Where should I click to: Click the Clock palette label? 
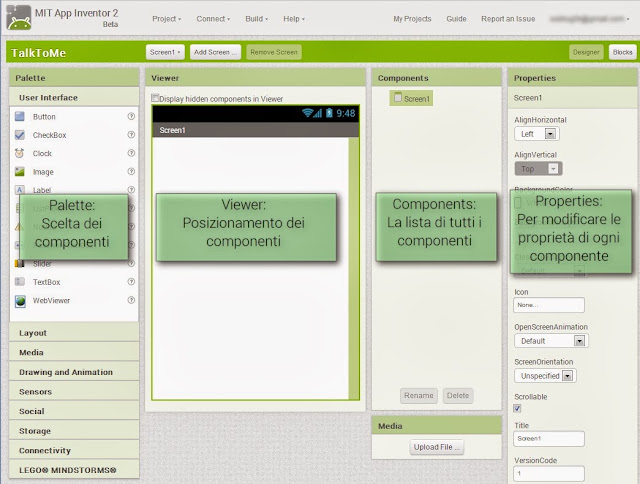[x=42, y=153]
